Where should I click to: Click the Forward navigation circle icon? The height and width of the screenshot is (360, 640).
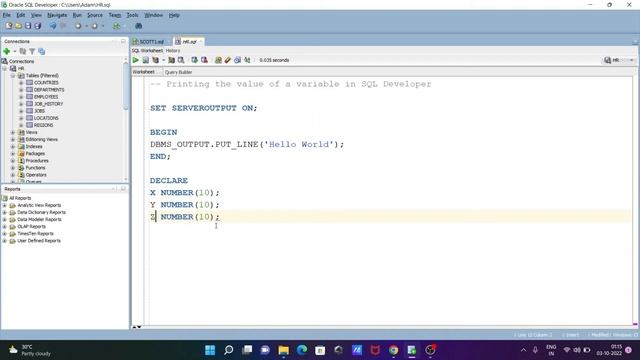pos(94,26)
